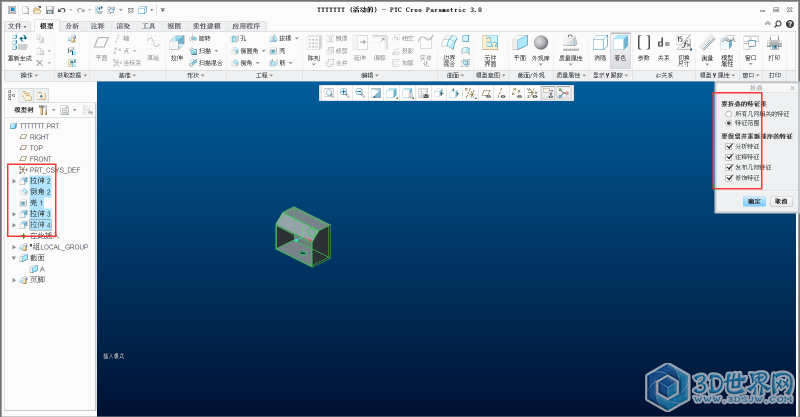Viewport: 800px width, 417px height.
Task: Click 取消 button in 折叠 dialog
Action: tap(781, 201)
